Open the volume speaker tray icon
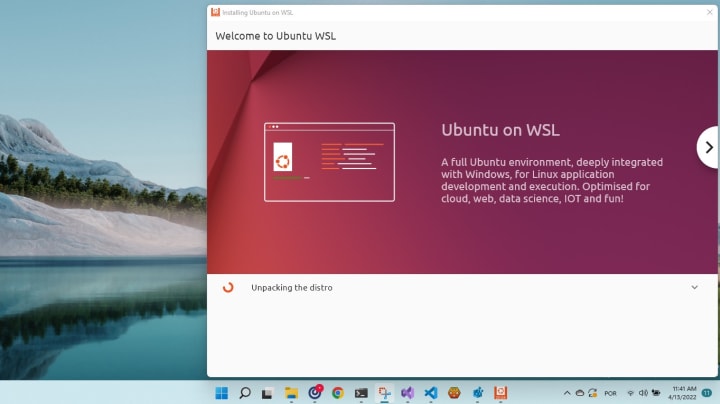This screenshot has width=720, height=404. pyautogui.click(x=643, y=393)
